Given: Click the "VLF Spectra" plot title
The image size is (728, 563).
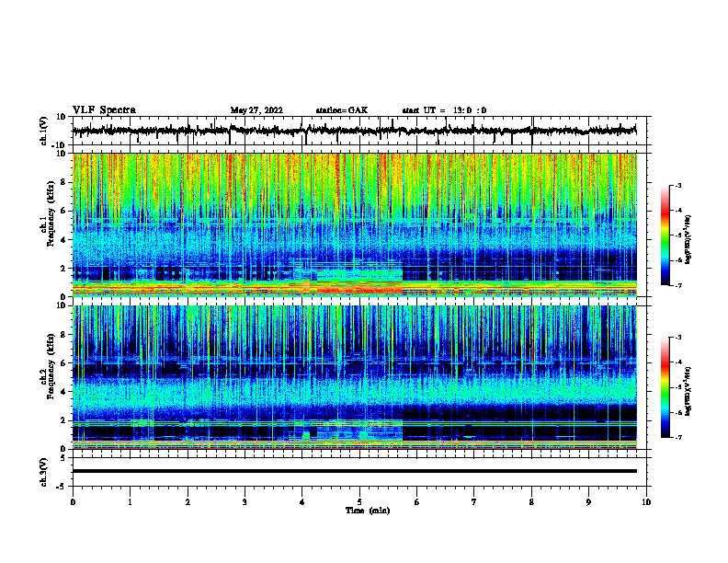Looking at the screenshot, I should (x=104, y=110).
